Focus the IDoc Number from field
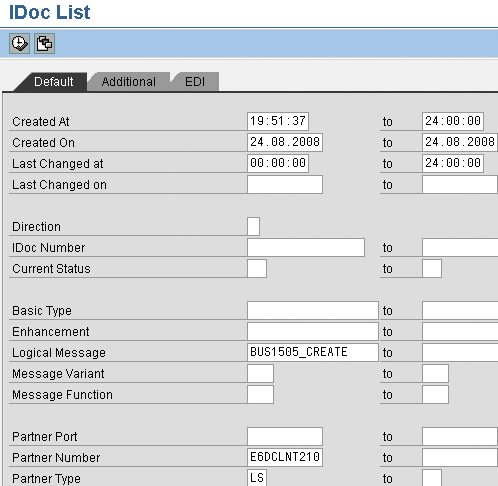 [x=306, y=247]
